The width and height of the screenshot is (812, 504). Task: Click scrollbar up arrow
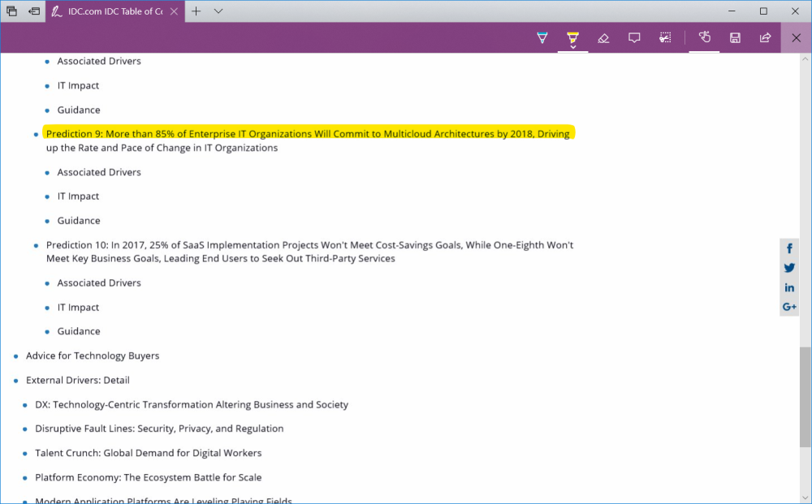806,59
